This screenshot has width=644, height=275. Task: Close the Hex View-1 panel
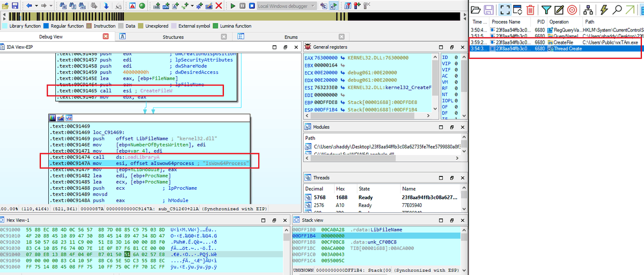[284, 220]
